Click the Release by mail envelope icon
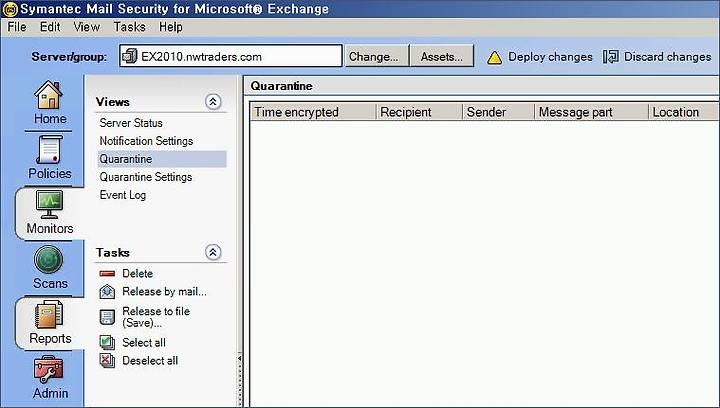 coord(107,291)
